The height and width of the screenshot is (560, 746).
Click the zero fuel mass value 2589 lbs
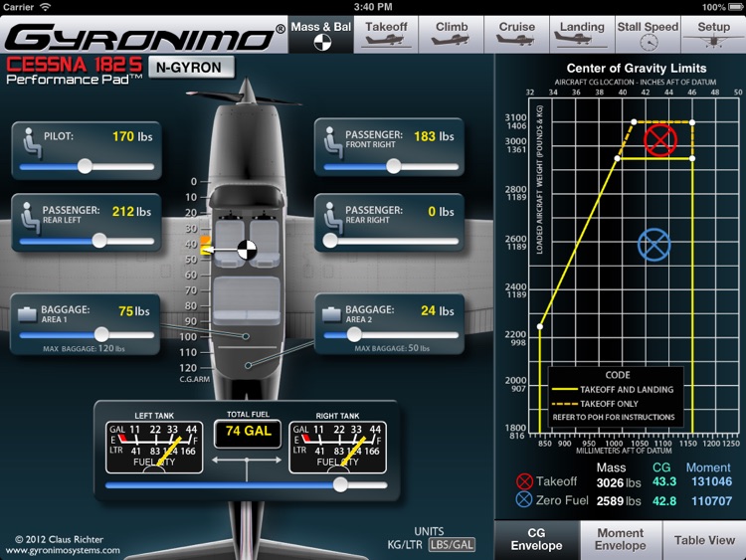coord(619,501)
